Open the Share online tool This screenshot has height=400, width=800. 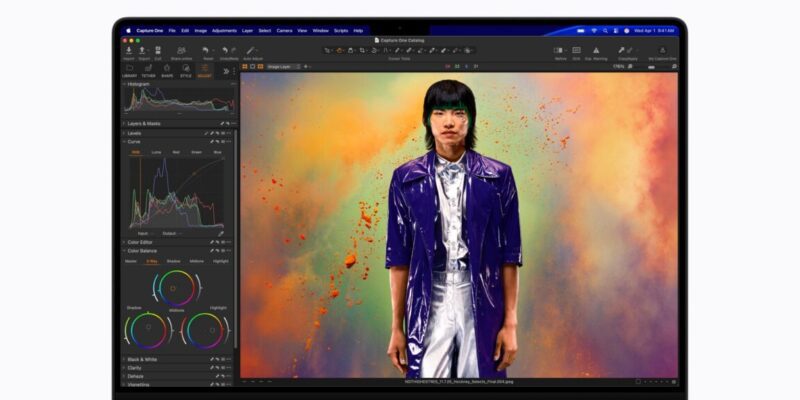181,51
